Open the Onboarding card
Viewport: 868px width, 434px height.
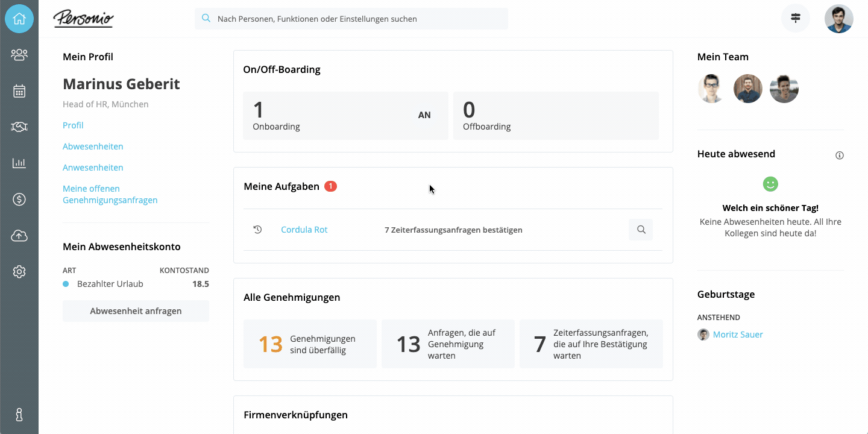tap(345, 116)
